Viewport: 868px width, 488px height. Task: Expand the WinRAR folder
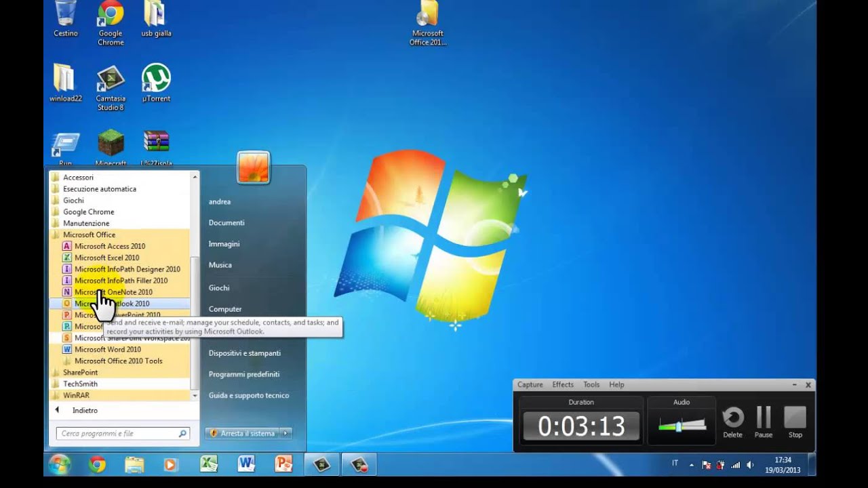tap(76, 395)
